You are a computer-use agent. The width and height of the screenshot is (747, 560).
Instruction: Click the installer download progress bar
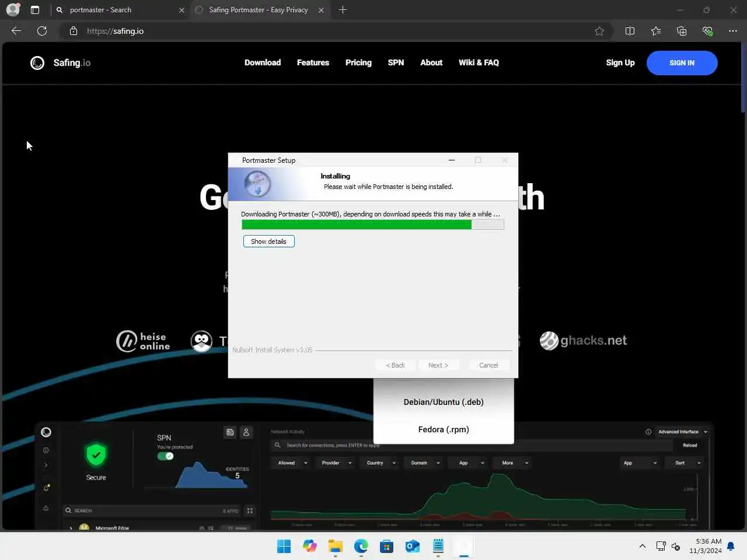(372, 225)
